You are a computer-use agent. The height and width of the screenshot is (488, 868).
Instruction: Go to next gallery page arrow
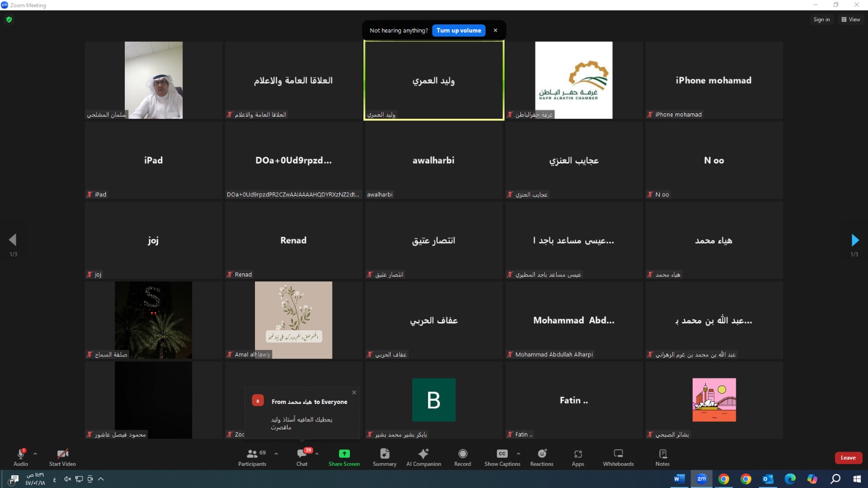click(855, 240)
